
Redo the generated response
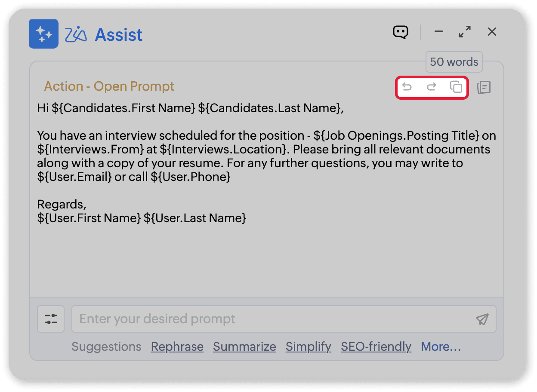pos(431,87)
